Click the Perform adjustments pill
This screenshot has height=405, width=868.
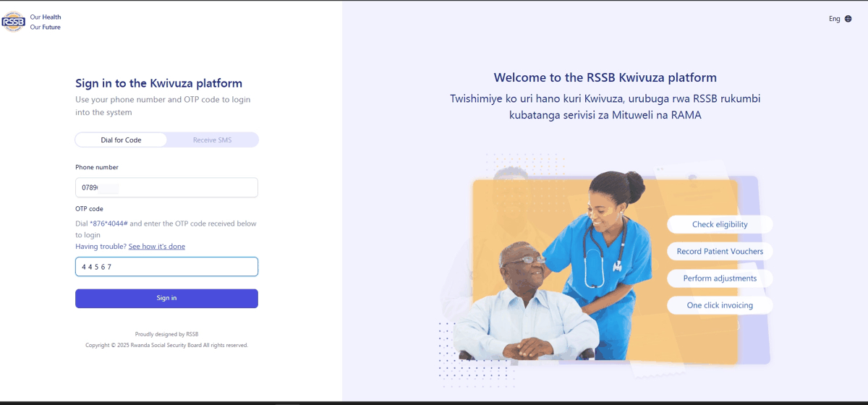click(x=720, y=278)
